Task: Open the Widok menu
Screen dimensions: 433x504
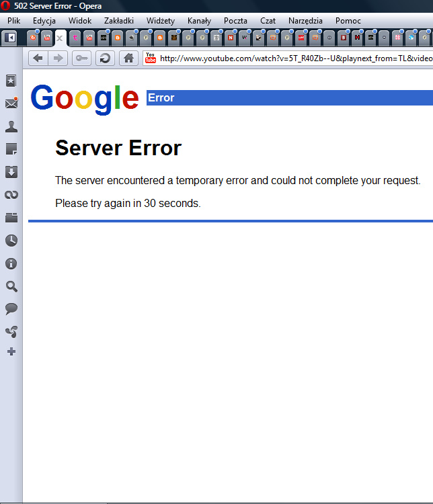Action: [80, 21]
